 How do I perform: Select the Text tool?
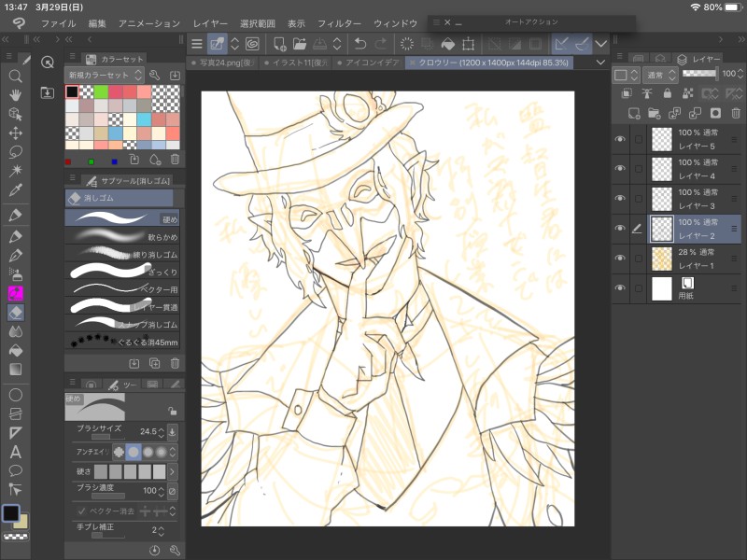point(15,452)
